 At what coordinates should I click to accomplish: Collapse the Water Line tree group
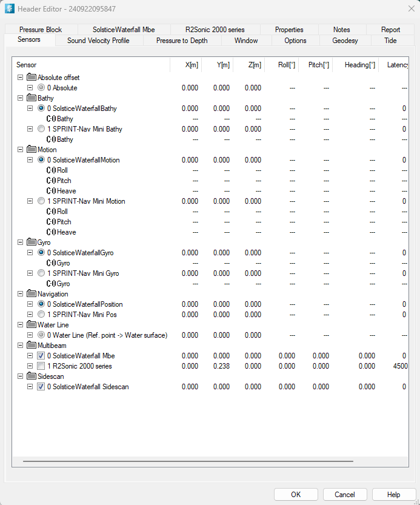click(20, 325)
